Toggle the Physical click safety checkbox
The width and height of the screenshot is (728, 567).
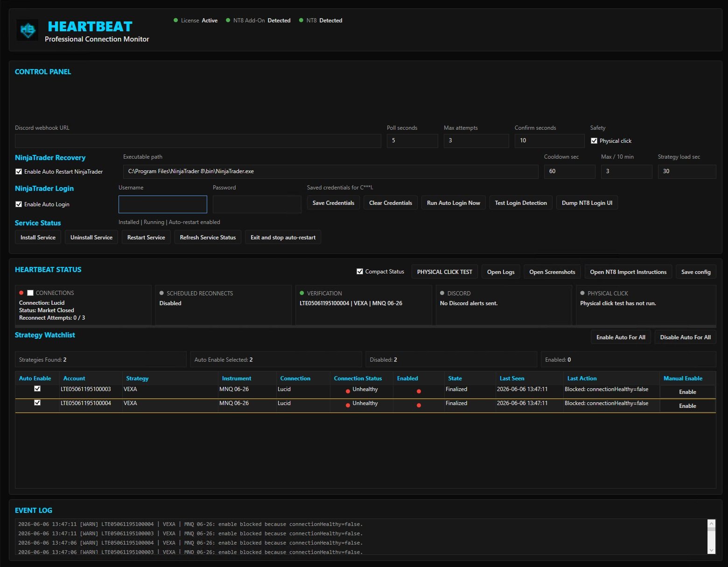click(594, 140)
